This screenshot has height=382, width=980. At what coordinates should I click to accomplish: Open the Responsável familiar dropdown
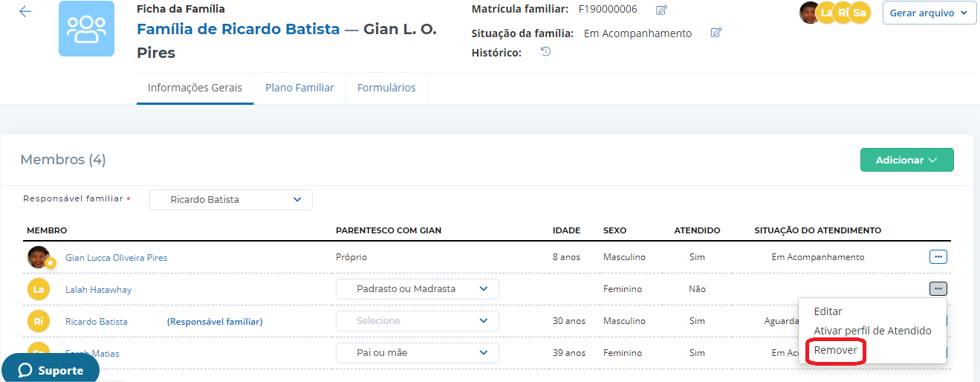pyautogui.click(x=231, y=199)
